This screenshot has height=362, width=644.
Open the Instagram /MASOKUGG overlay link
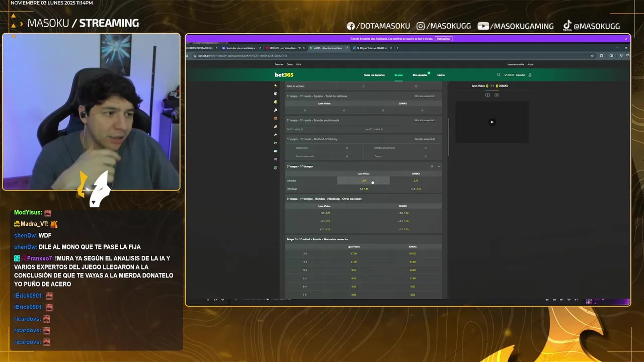(x=444, y=26)
